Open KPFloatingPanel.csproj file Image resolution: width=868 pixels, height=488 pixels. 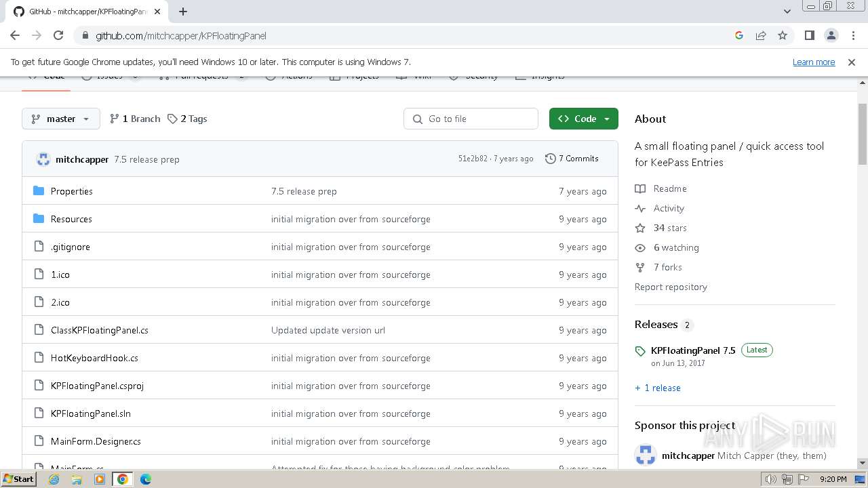point(97,386)
